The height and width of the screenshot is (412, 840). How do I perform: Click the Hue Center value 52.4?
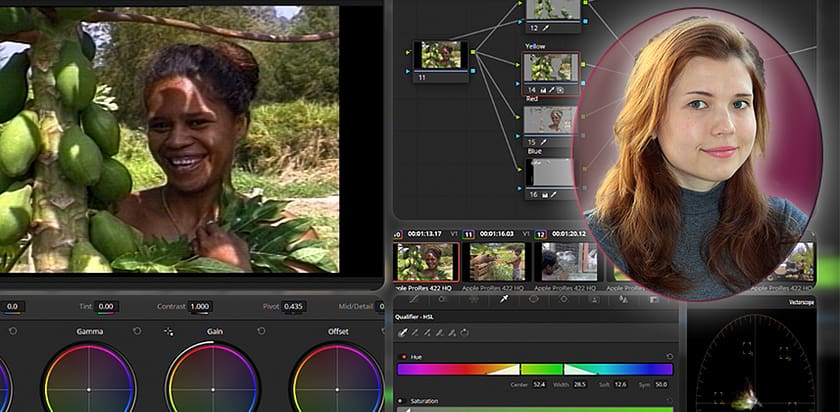539,385
